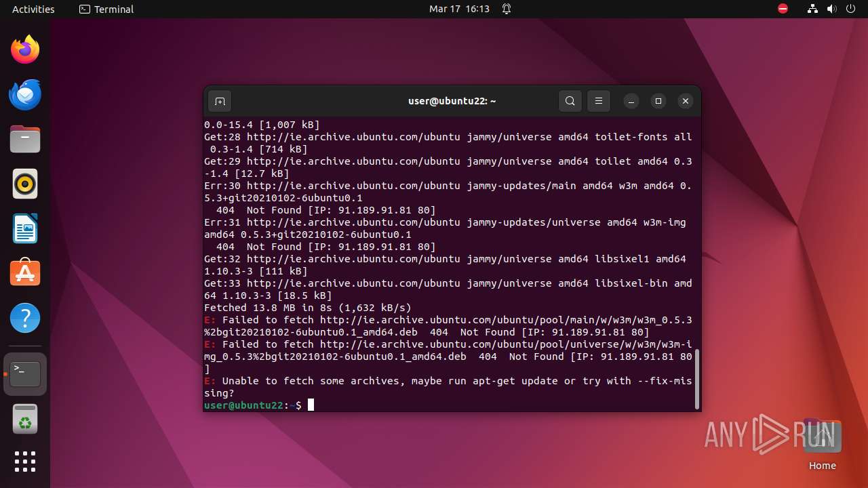Click the terminal vertical scrollbar

coord(696,378)
